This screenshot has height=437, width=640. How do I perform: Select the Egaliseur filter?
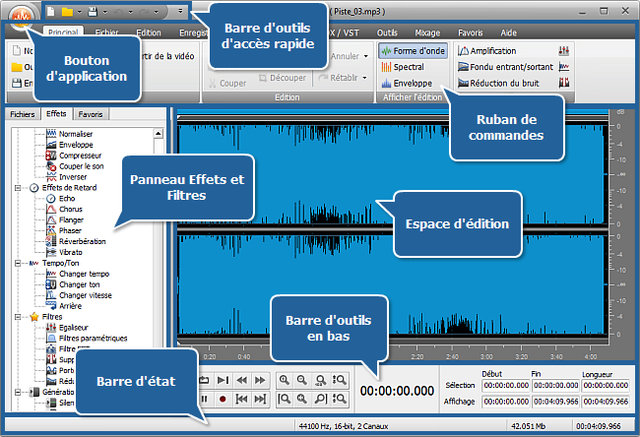tap(67, 327)
